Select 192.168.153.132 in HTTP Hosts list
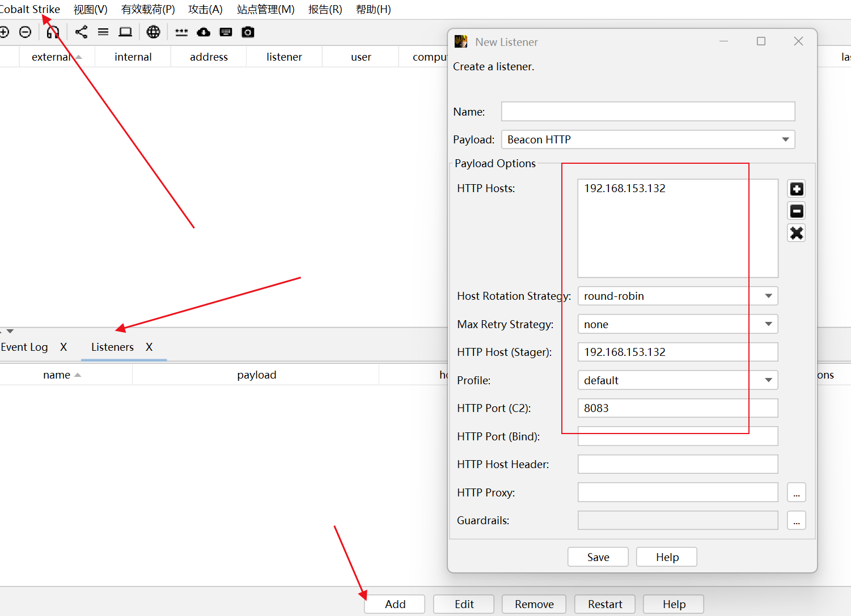 pyautogui.click(x=625, y=188)
